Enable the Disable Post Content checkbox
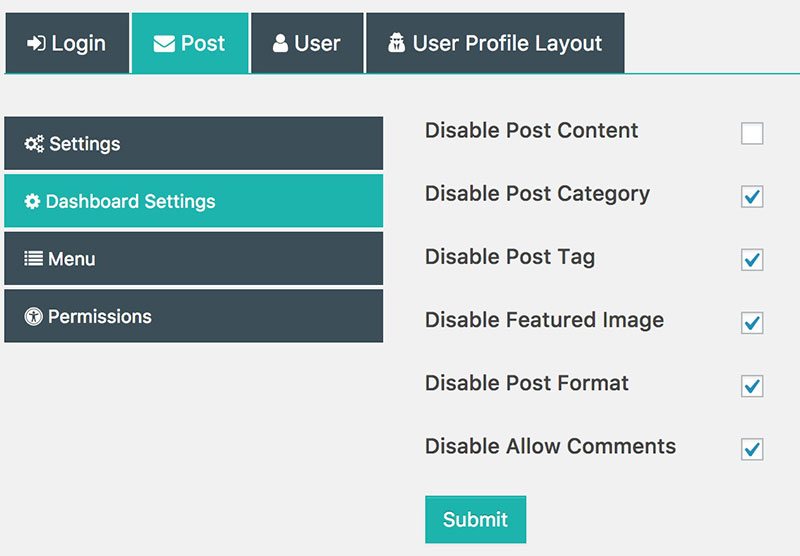 coord(752,134)
